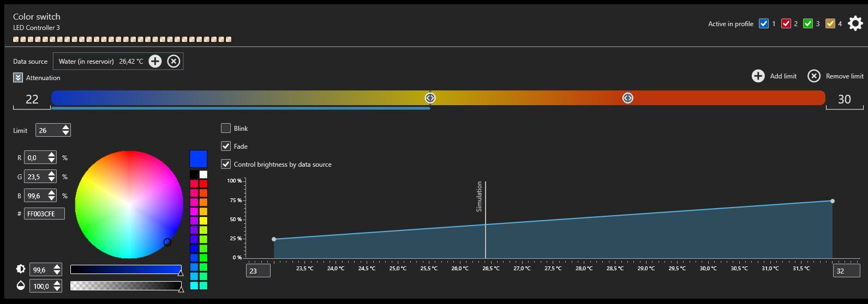Select the first limit handle on gradient bar
868x304 pixels.
430,98
